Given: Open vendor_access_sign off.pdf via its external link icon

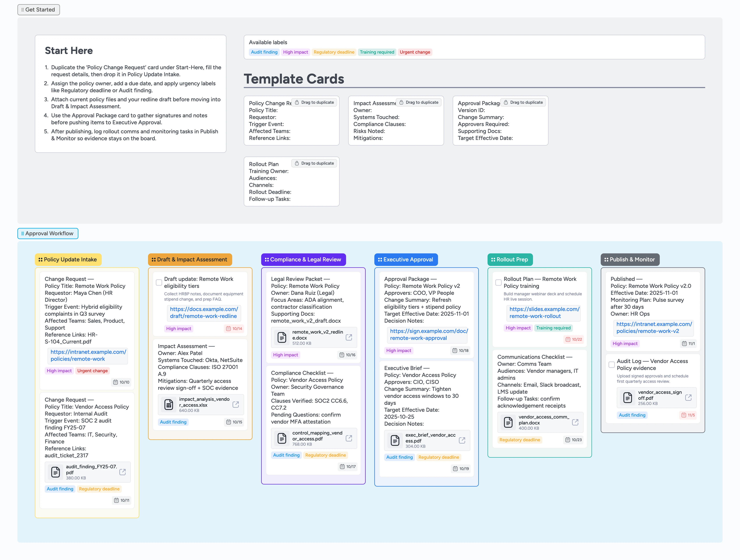Looking at the screenshot, I should (689, 397).
